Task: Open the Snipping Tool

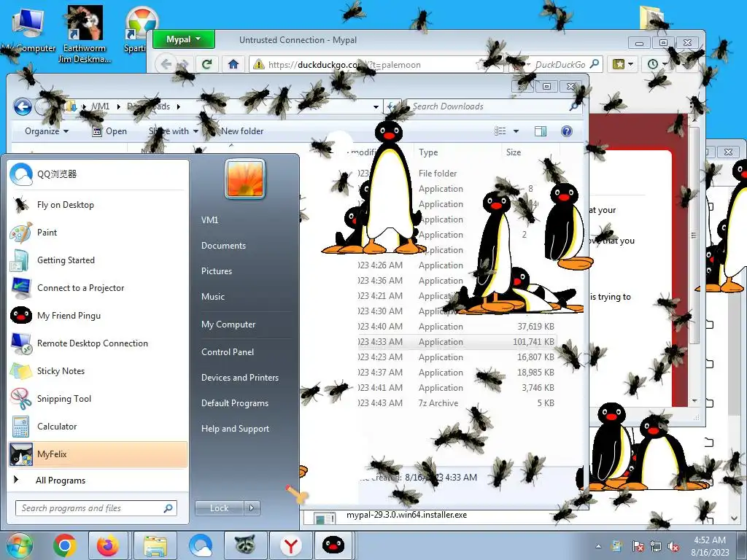Action: [98, 399]
